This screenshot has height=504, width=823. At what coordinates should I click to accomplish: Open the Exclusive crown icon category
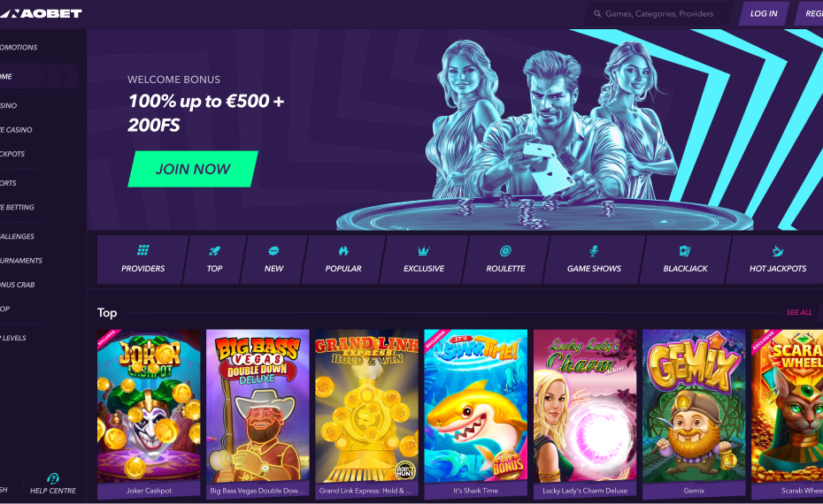pos(424,260)
